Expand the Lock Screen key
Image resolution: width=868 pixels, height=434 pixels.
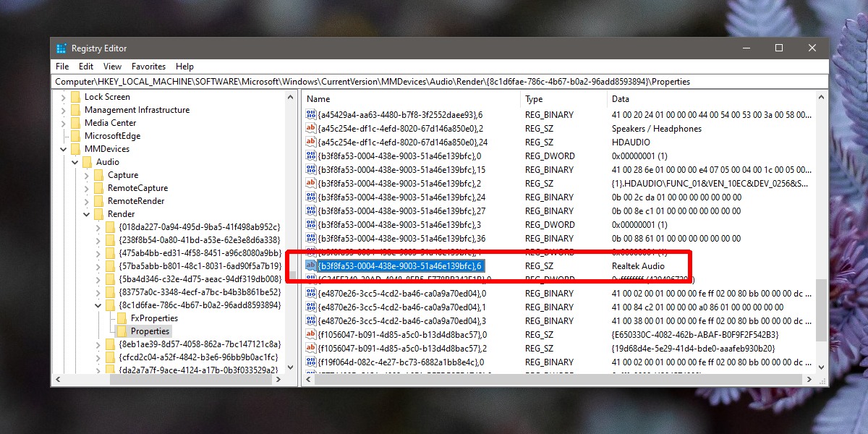[x=64, y=97]
